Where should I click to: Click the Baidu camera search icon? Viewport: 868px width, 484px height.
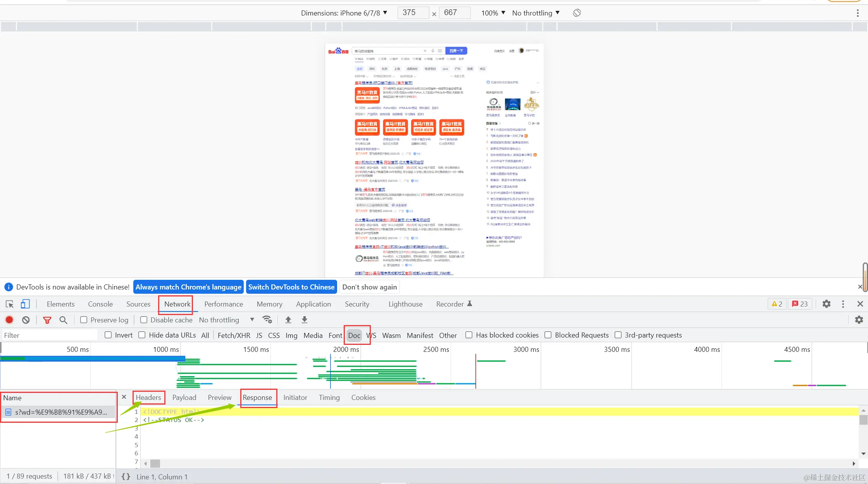tap(440, 51)
